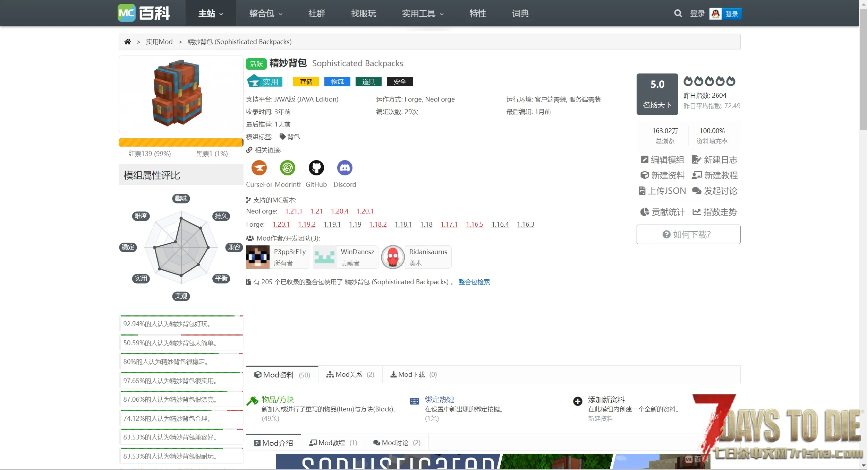Open the GitHub link icon
Viewport: 868px width, 470px height.
tap(316, 168)
